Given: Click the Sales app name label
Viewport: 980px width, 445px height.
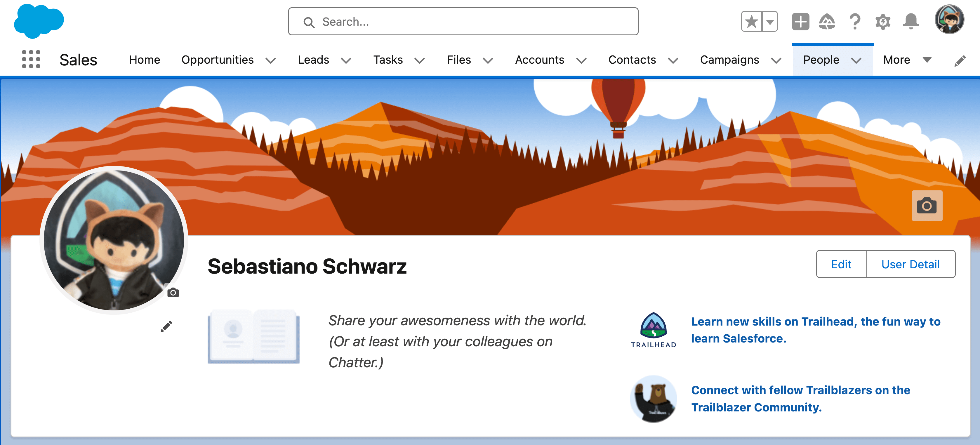Looking at the screenshot, I should 78,60.
